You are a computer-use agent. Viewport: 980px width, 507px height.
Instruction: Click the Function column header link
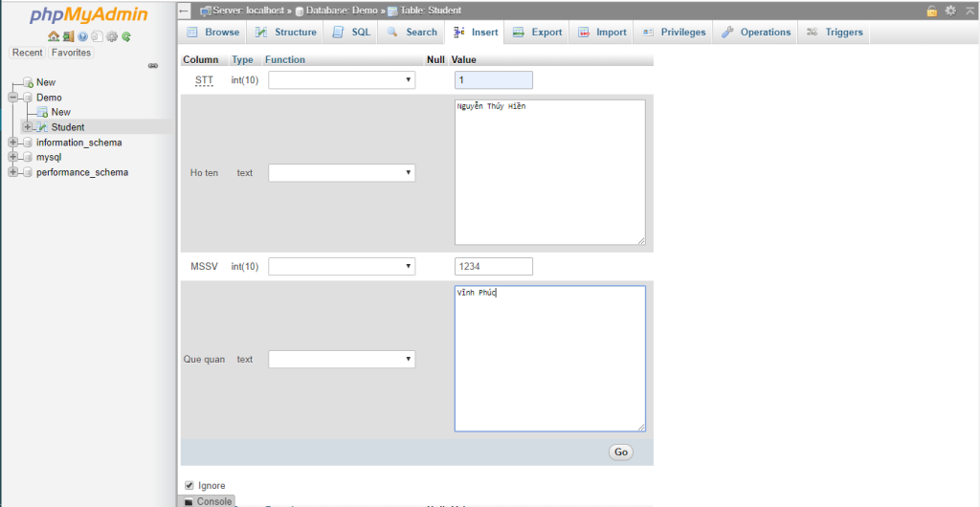(285, 60)
